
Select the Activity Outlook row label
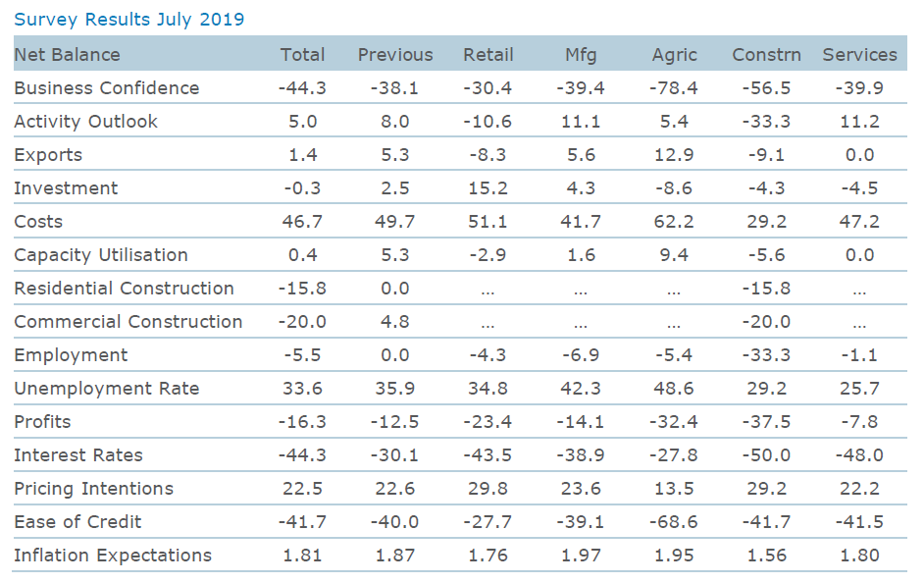(86, 122)
